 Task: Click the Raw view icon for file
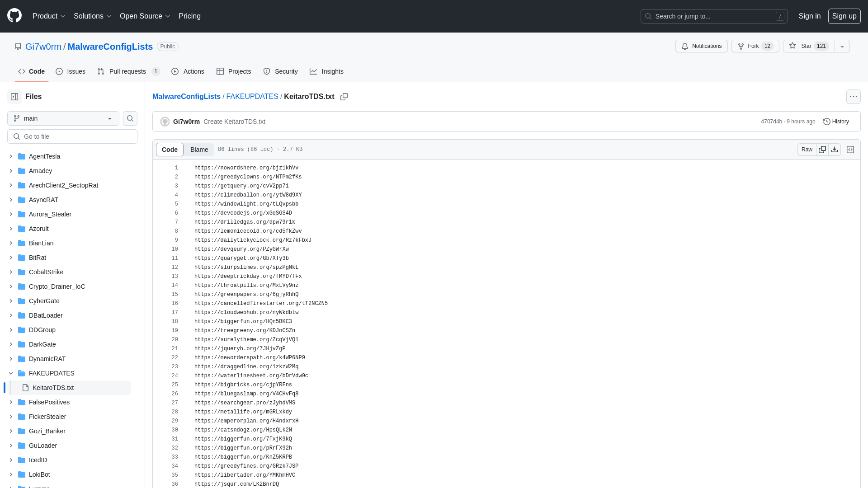point(807,150)
